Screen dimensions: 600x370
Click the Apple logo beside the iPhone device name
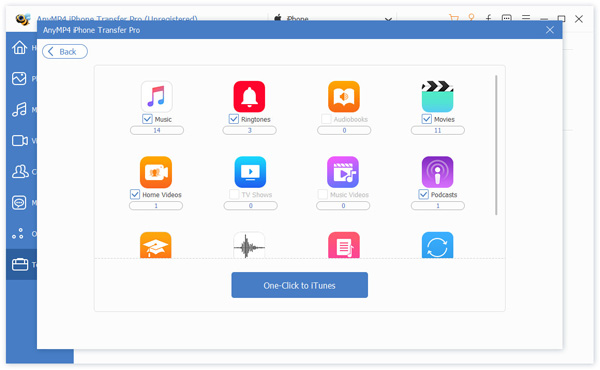pyautogui.click(x=278, y=18)
